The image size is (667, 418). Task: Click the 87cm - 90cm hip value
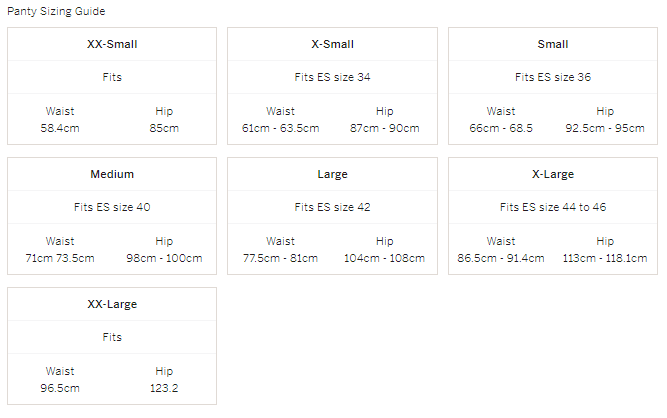tap(385, 128)
